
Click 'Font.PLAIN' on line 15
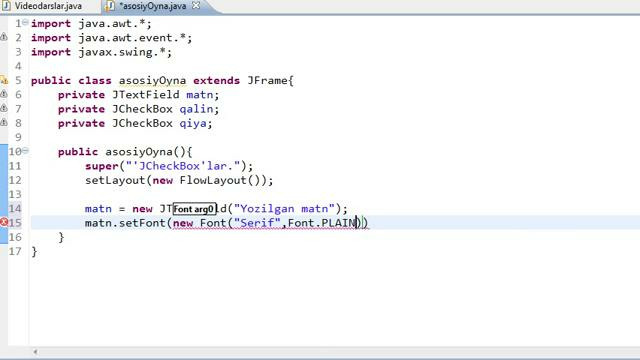[x=322, y=223]
